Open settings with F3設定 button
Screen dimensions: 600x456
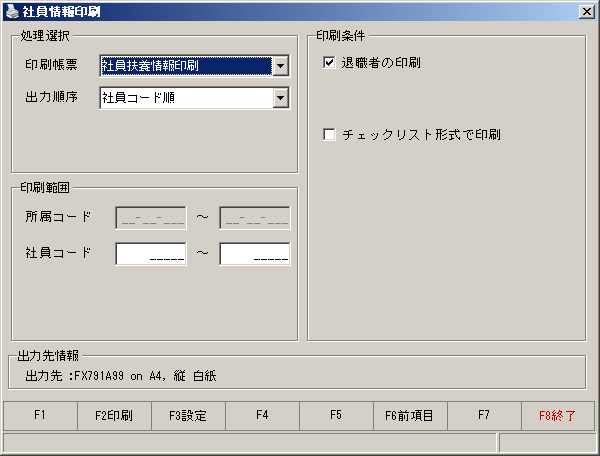[188, 415]
